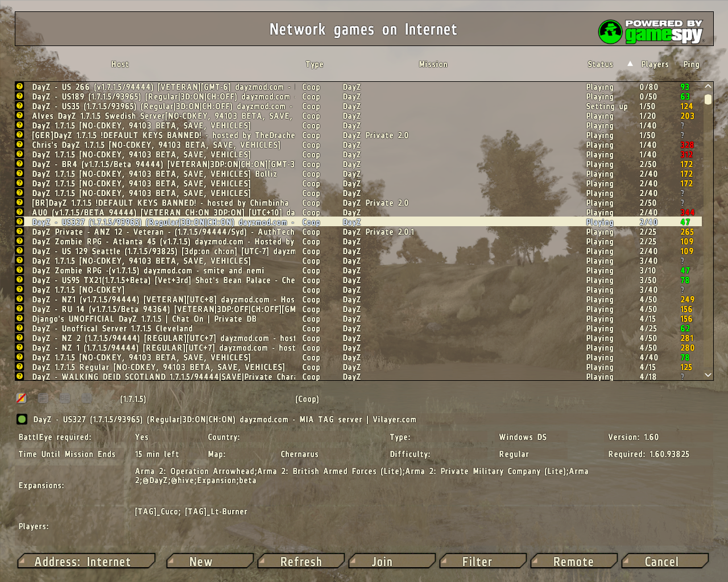Open the Filter dialog
728x582 pixels.
tap(477, 562)
